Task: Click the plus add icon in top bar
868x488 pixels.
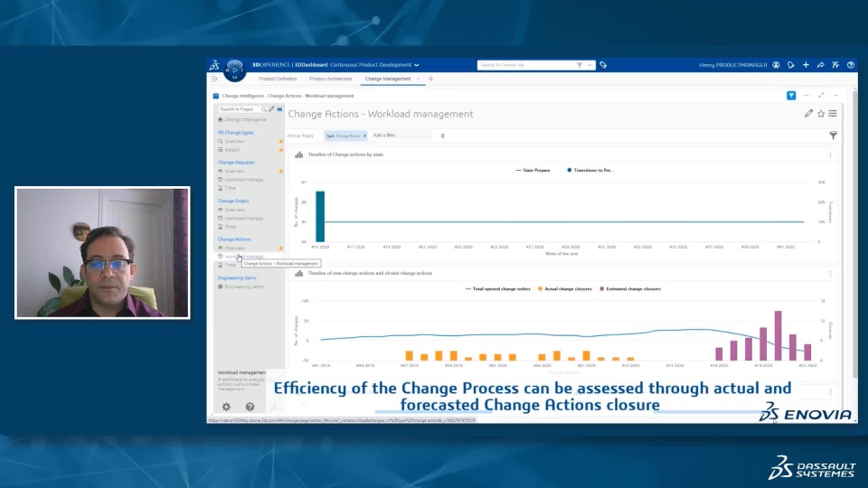Action: [x=806, y=65]
